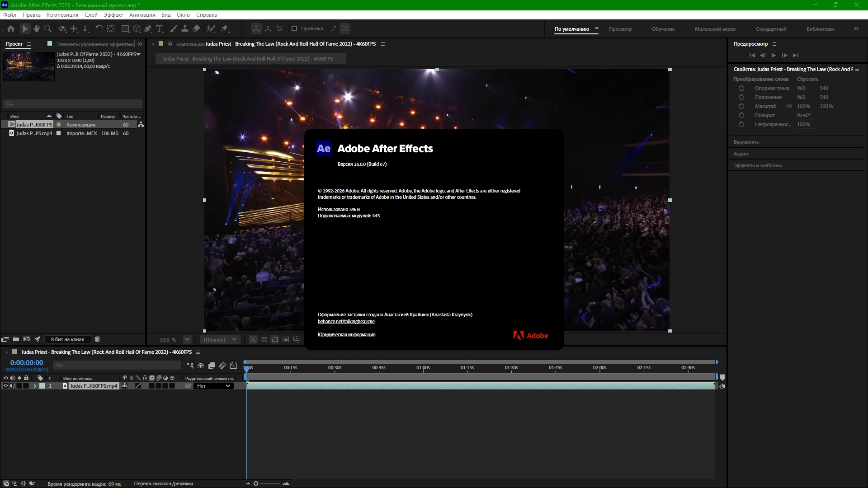Open the Юридическая информация link
This screenshot has width=868, height=488.
click(346, 334)
